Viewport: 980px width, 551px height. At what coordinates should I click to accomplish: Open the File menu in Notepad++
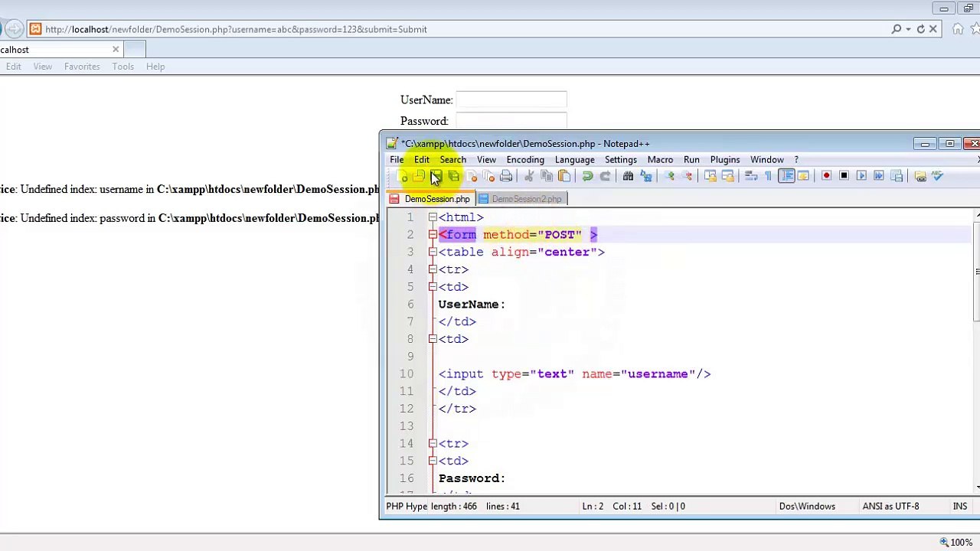pyautogui.click(x=397, y=159)
